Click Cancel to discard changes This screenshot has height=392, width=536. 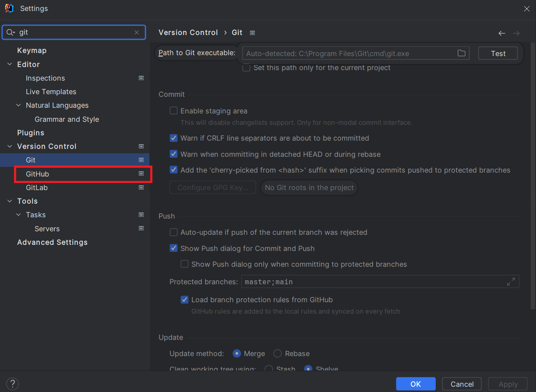(x=462, y=384)
